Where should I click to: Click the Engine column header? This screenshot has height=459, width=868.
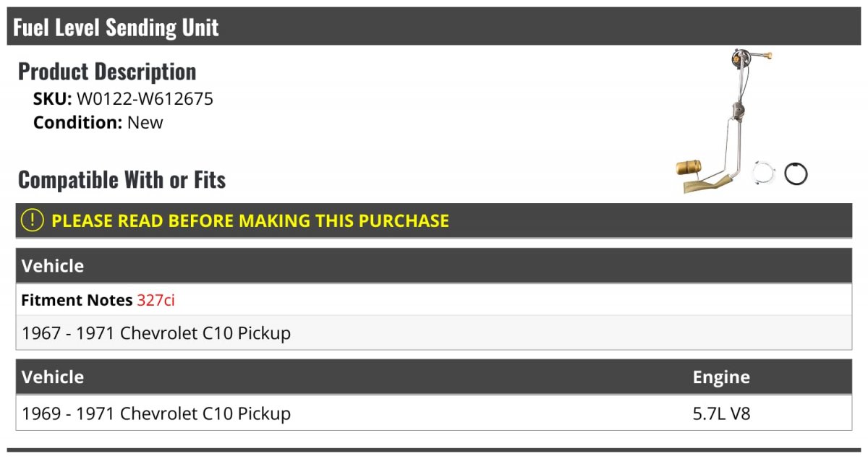(x=721, y=377)
